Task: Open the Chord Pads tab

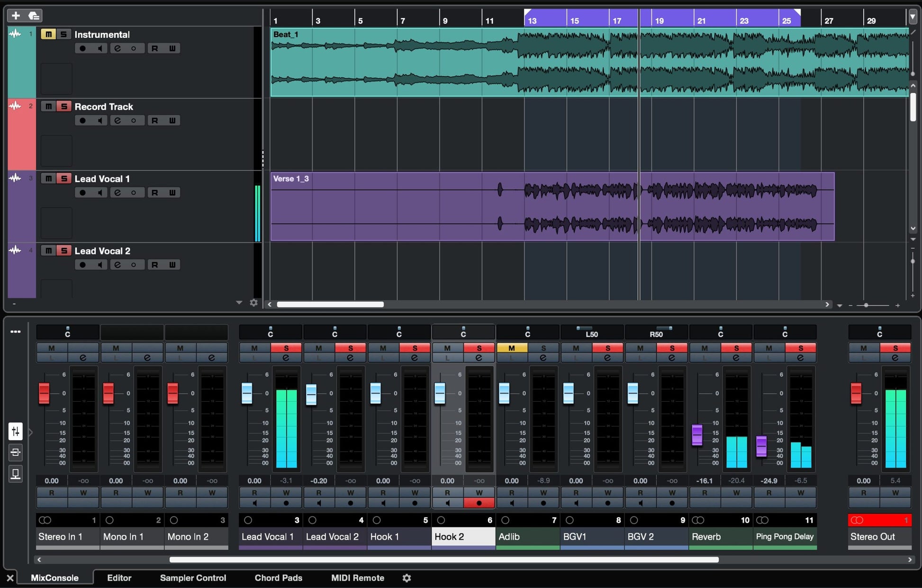Action: click(278, 578)
